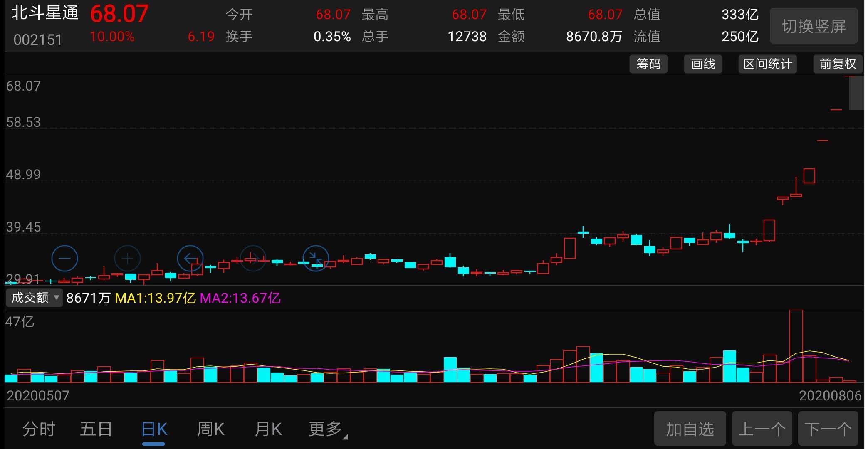Screen dimensions: 868x449
Task: Switch to the 五日 tab
Action: (96, 429)
